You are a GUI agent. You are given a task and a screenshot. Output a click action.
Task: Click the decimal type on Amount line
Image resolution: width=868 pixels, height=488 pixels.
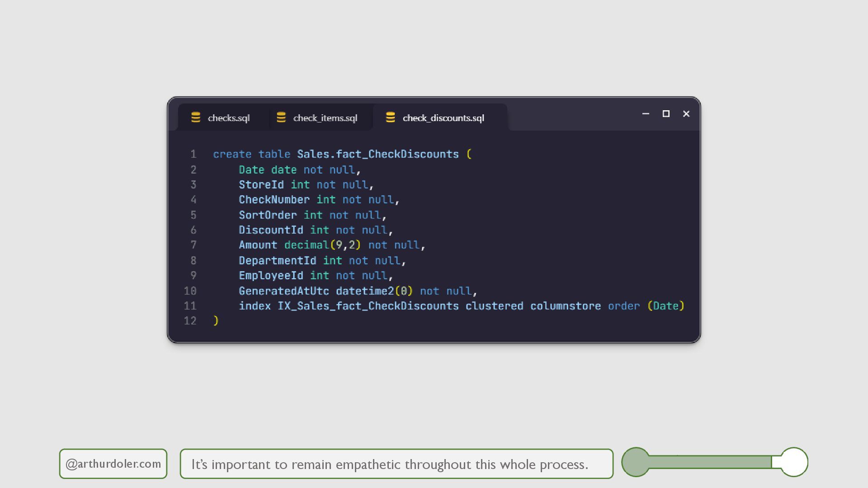pos(307,245)
